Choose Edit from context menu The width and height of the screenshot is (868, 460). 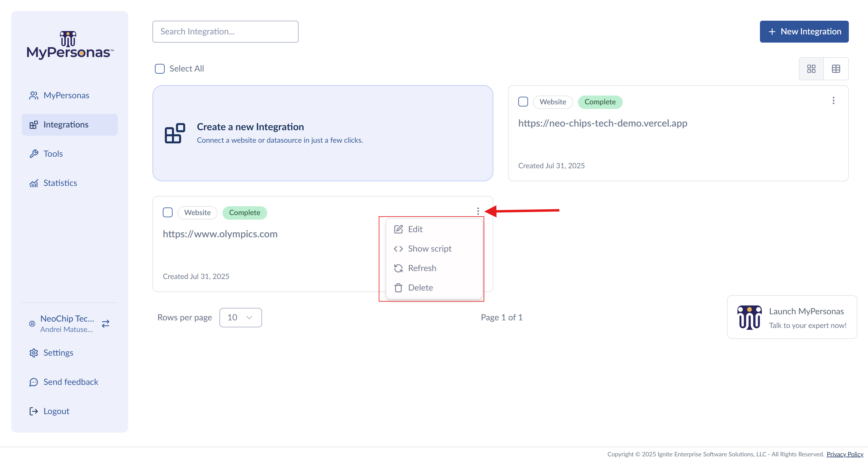tap(434, 229)
